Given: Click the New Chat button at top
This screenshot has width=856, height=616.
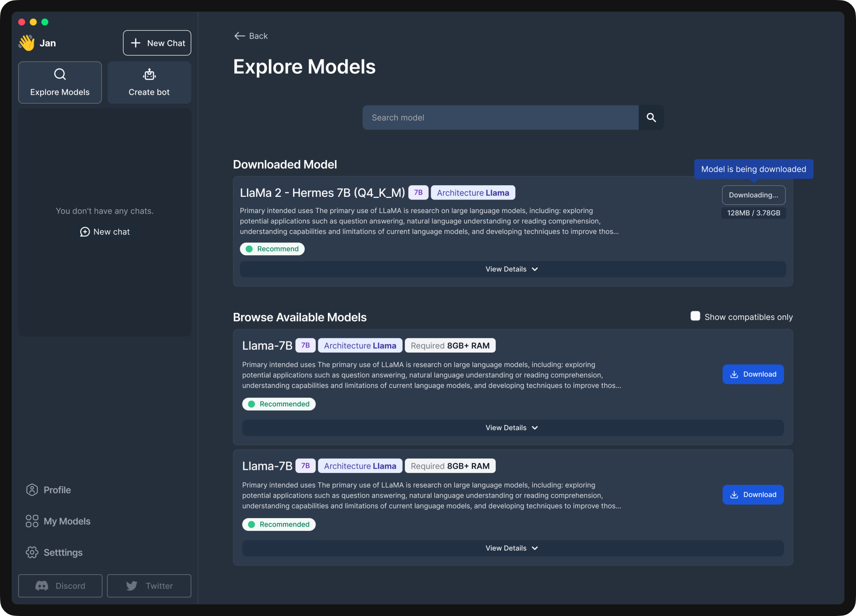Looking at the screenshot, I should (157, 43).
